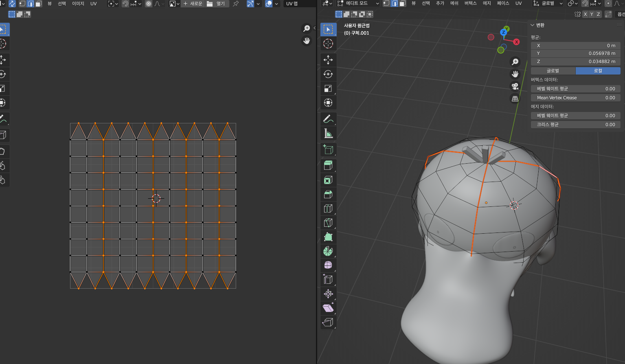Open the 버텍스 menu

click(470, 3)
